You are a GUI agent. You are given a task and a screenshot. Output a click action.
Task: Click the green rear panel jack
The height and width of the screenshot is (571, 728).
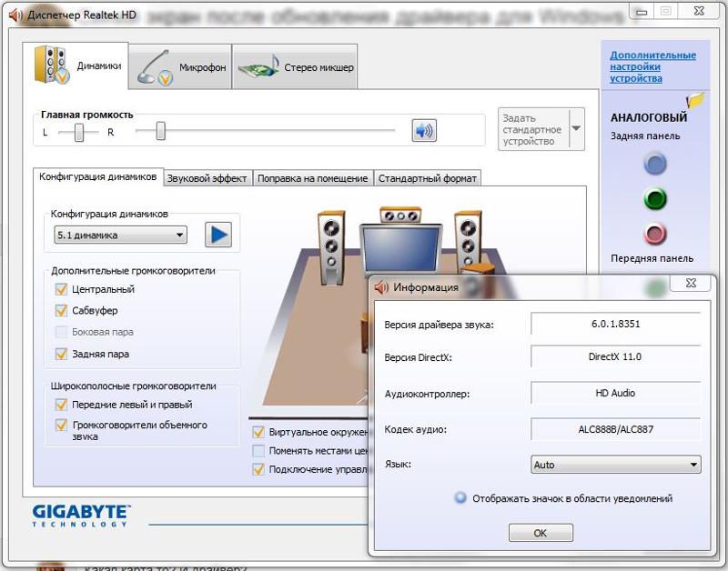tap(655, 199)
